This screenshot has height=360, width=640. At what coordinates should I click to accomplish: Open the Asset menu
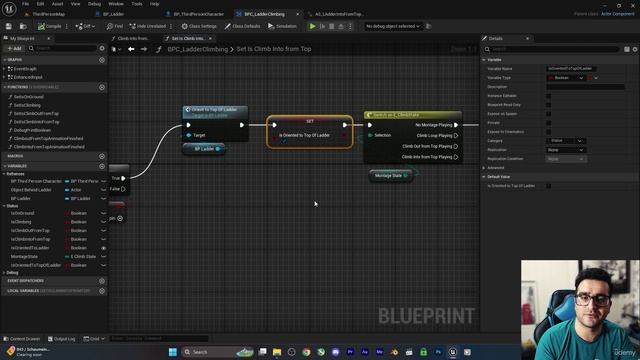[x=57, y=4]
